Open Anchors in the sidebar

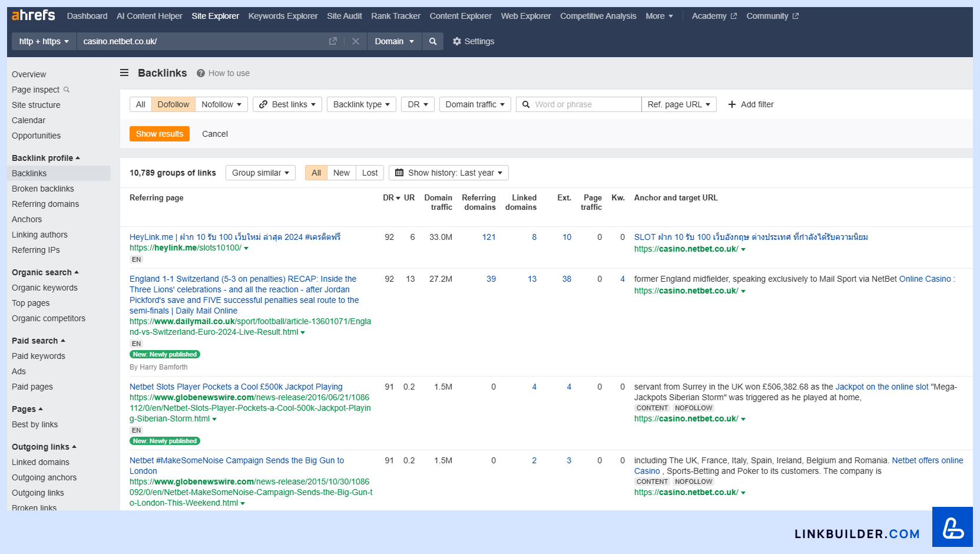[x=27, y=219]
